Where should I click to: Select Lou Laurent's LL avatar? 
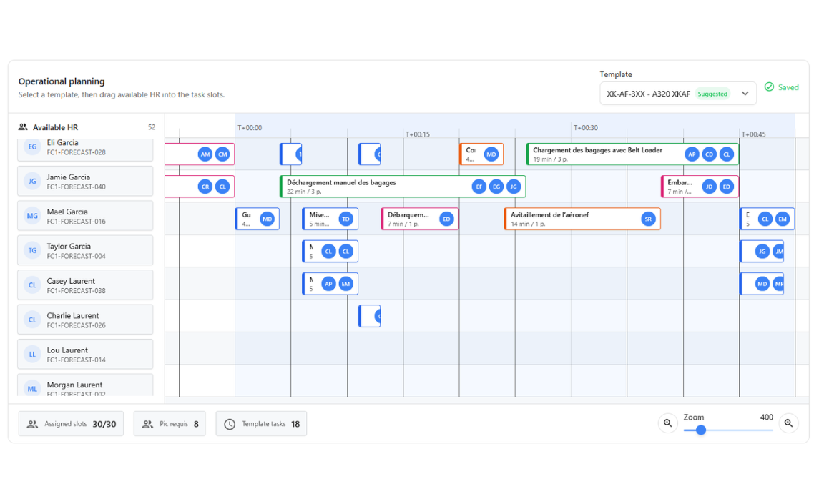click(32, 354)
